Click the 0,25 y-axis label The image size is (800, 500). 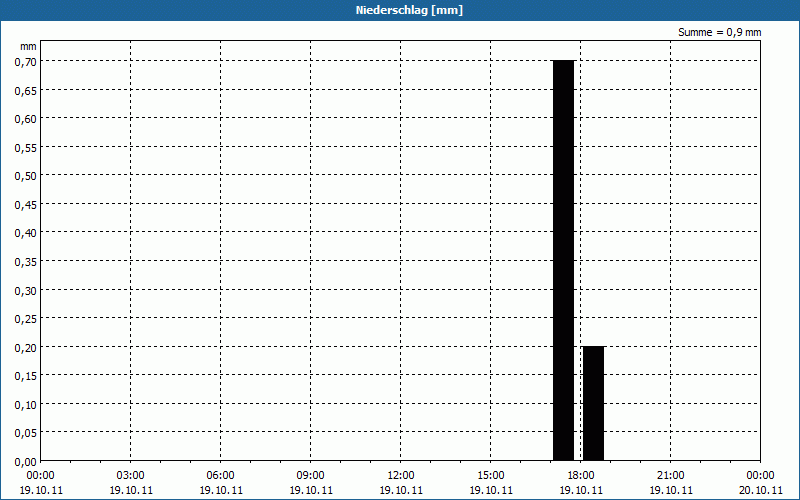(26, 319)
